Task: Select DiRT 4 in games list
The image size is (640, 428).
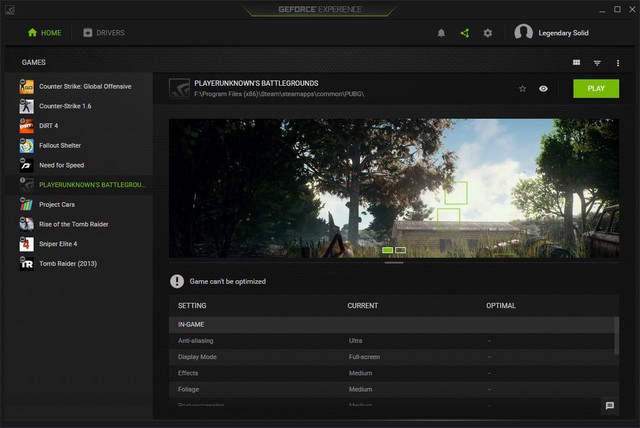Action: 80,126
